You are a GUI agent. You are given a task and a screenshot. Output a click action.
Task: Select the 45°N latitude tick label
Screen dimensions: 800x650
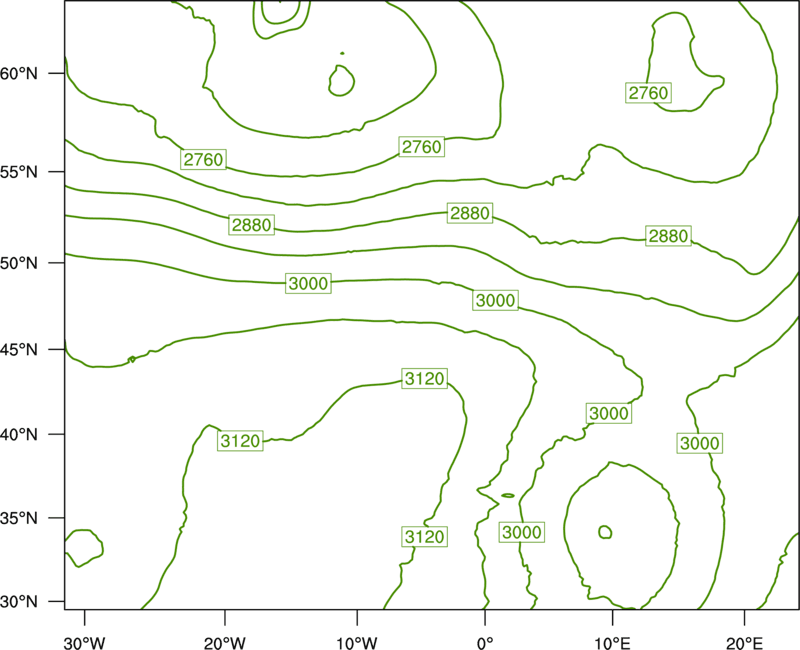coord(19,349)
